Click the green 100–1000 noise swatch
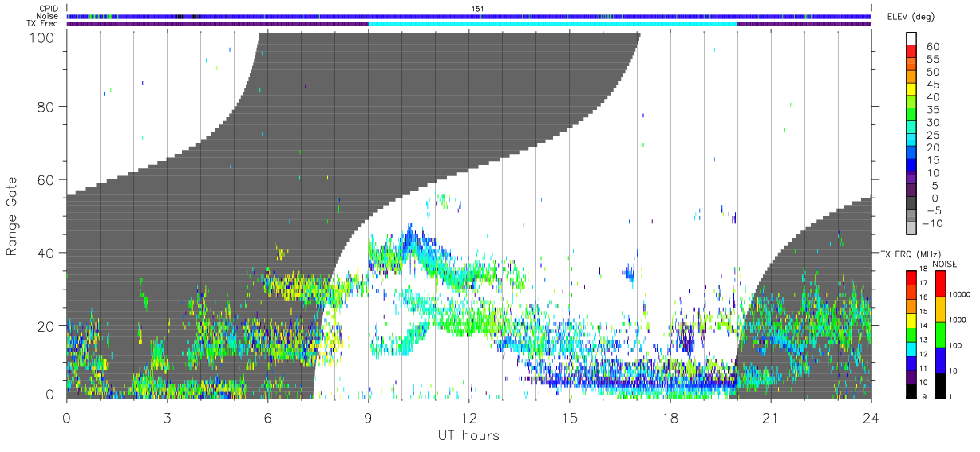980x452 pixels. [940, 334]
